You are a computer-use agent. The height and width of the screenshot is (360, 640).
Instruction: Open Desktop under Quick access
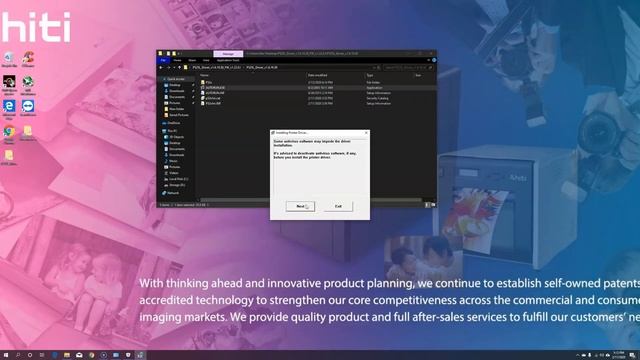[175, 85]
